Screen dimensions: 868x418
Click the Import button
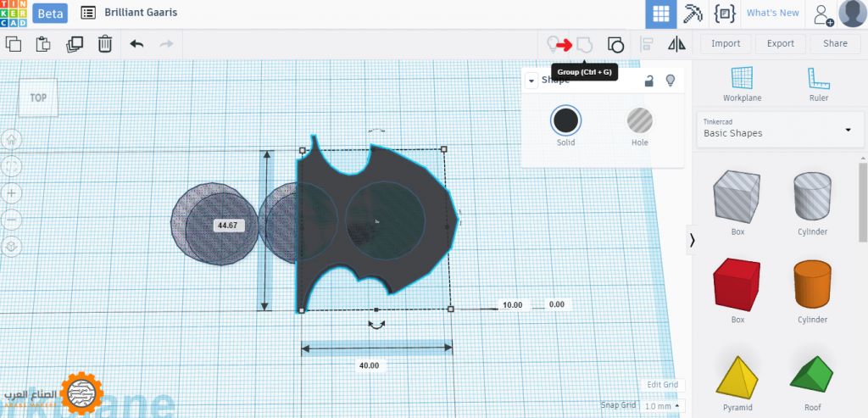click(726, 44)
